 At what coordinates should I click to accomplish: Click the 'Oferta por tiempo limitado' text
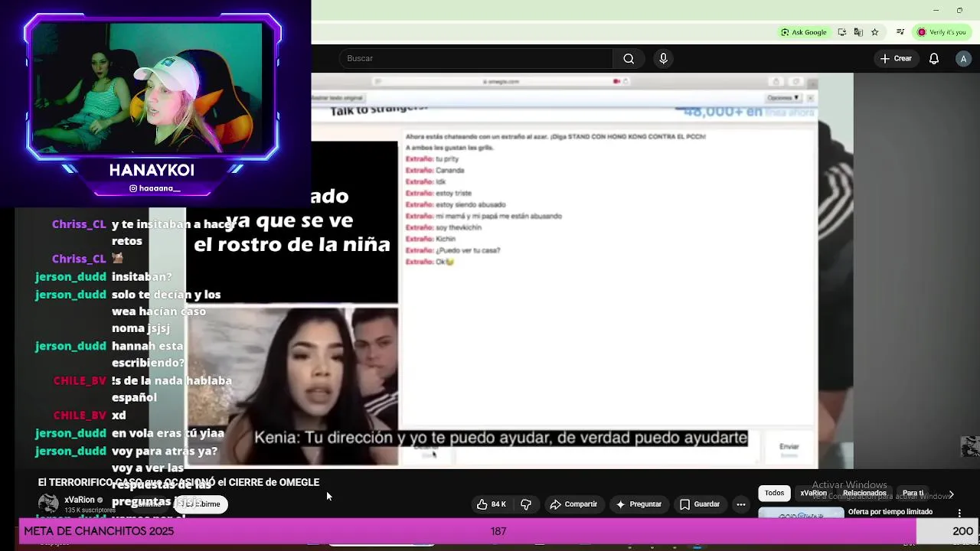tap(890, 512)
